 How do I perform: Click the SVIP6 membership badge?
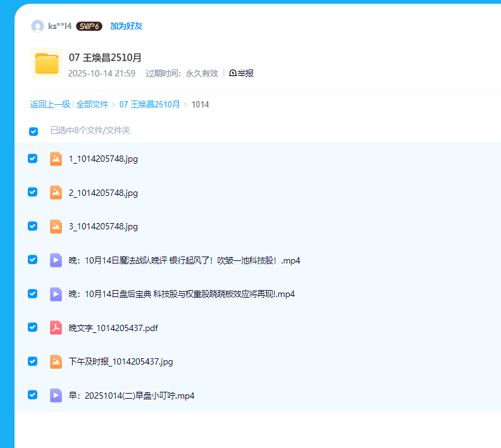coord(89,26)
